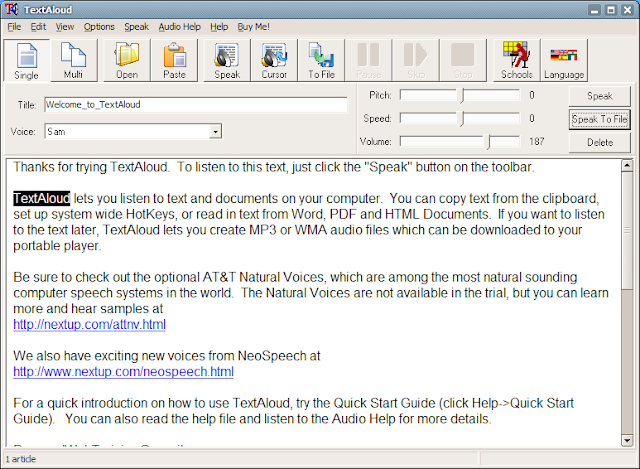Open the Help menu
Viewport: 640px width, 469px height.
point(219,27)
